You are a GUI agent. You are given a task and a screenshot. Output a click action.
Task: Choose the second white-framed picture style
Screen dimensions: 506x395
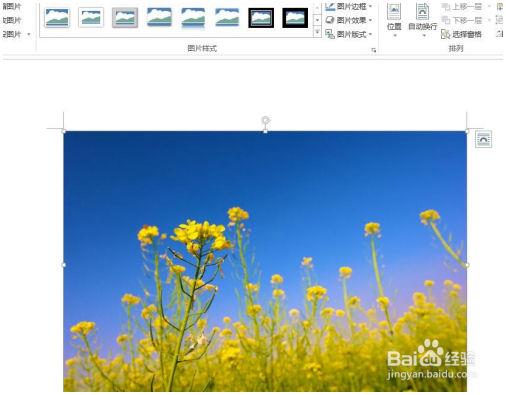point(91,17)
